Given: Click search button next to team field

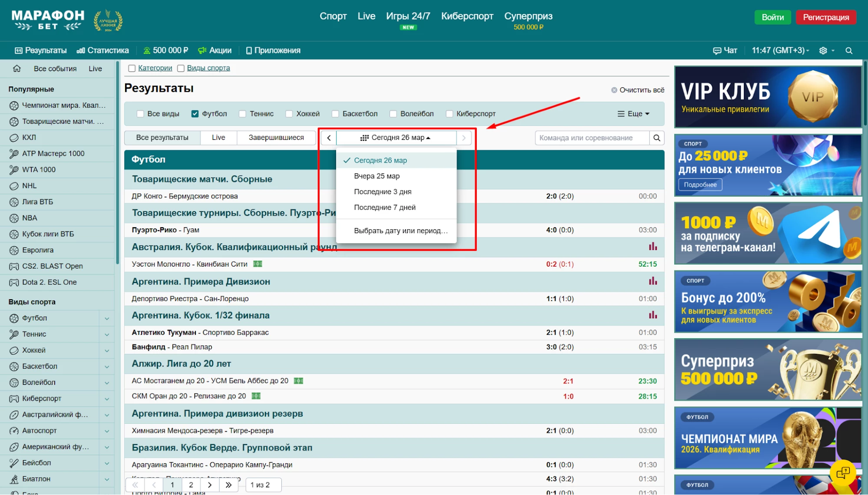Looking at the screenshot, I should pos(657,138).
